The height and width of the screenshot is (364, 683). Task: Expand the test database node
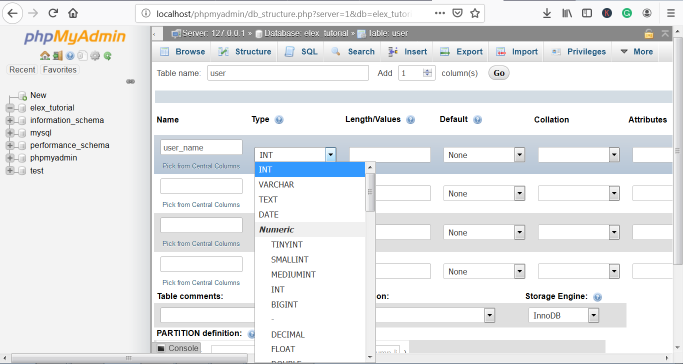pos(10,171)
